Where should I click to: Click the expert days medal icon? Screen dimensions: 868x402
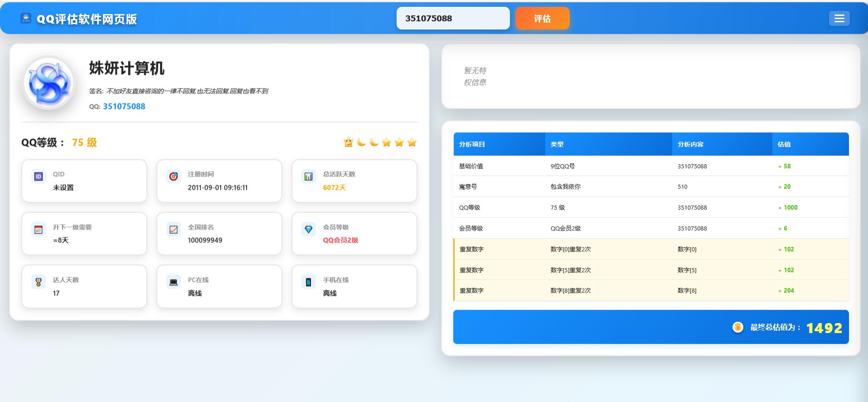39,282
